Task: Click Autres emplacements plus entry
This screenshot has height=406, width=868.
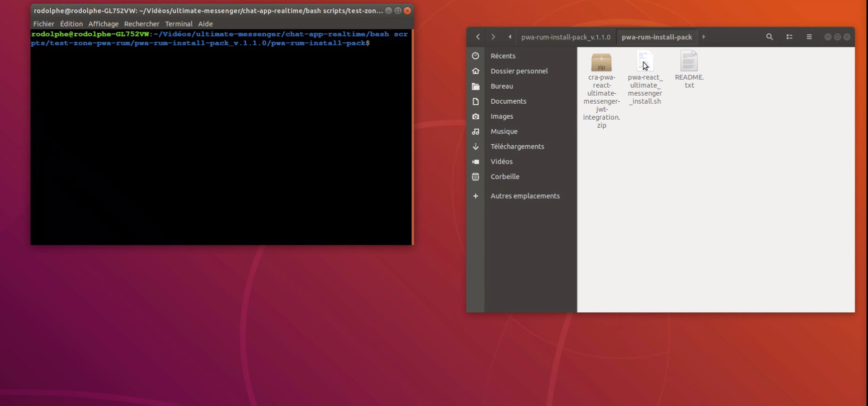Action: pyautogui.click(x=524, y=196)
